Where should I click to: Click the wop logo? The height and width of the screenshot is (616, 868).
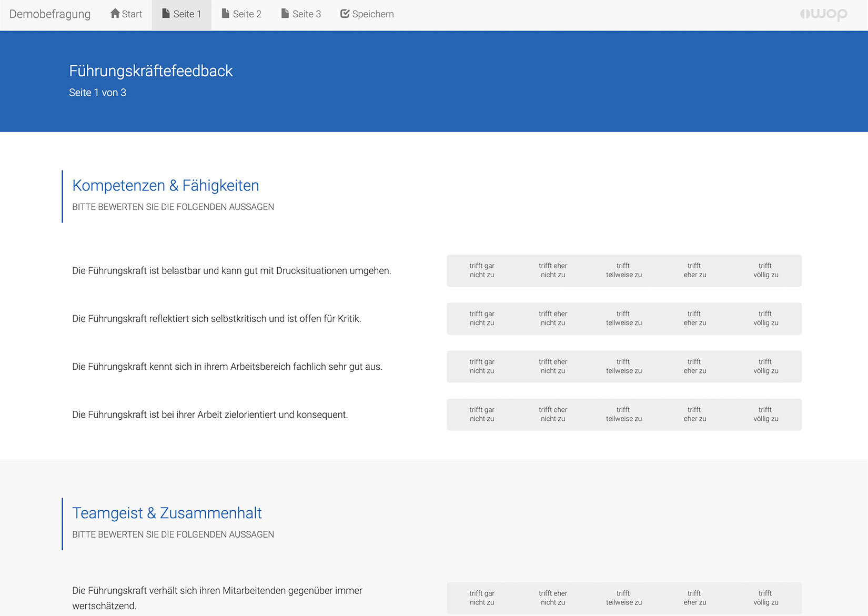pos(824,14)
